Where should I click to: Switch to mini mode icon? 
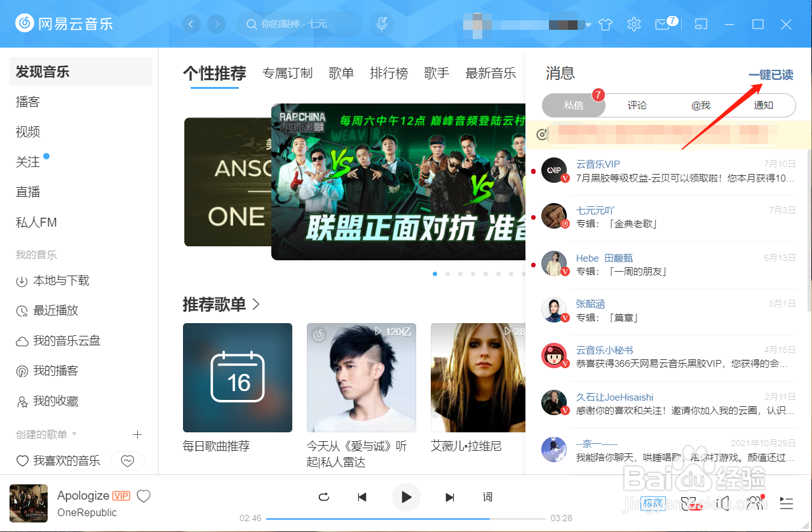point(701,24)
